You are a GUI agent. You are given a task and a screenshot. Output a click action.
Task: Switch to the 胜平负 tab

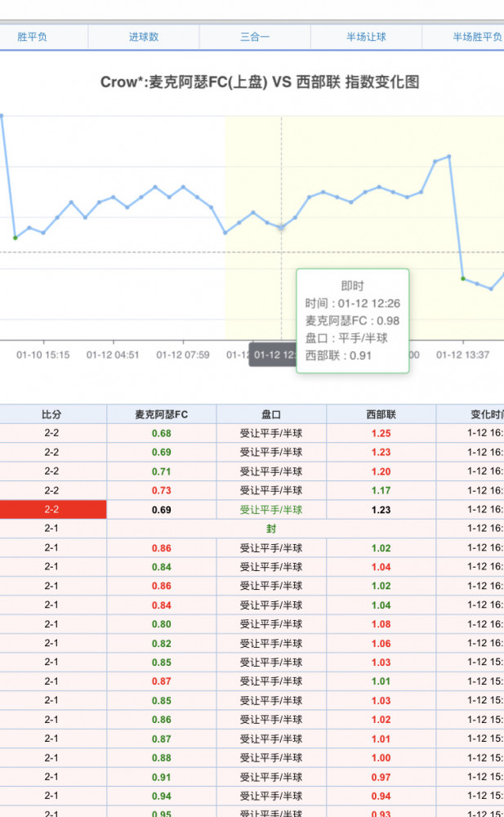pyautogui.click(x=33, y=37)
